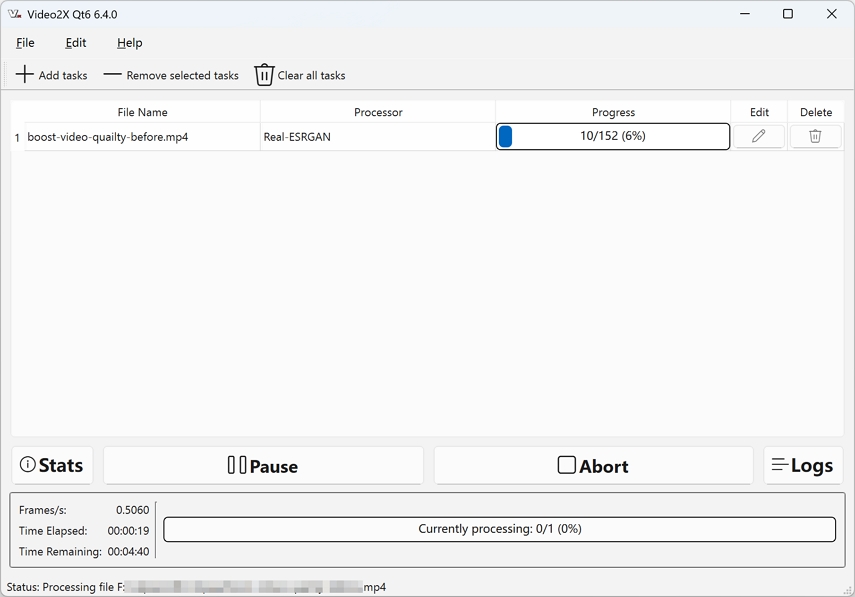Image resolution: width=855 pixels, height=597 pixels.
Task: Close the Video2X window
Action: pos(832,14)
